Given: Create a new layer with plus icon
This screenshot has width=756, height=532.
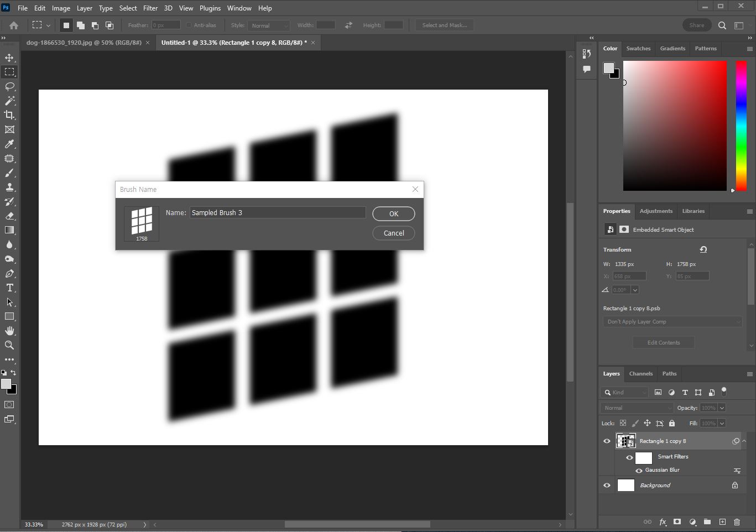Looking at the screenshot, I should coord(722,521).
